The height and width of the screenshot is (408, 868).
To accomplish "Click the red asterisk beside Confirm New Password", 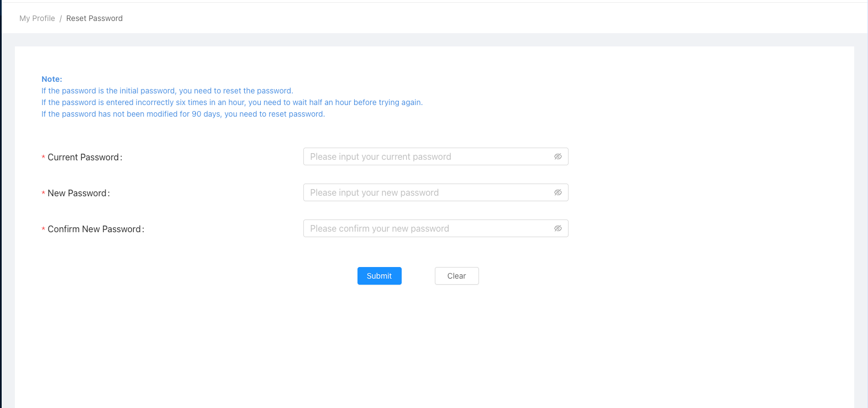I will (x=43, y=230).
